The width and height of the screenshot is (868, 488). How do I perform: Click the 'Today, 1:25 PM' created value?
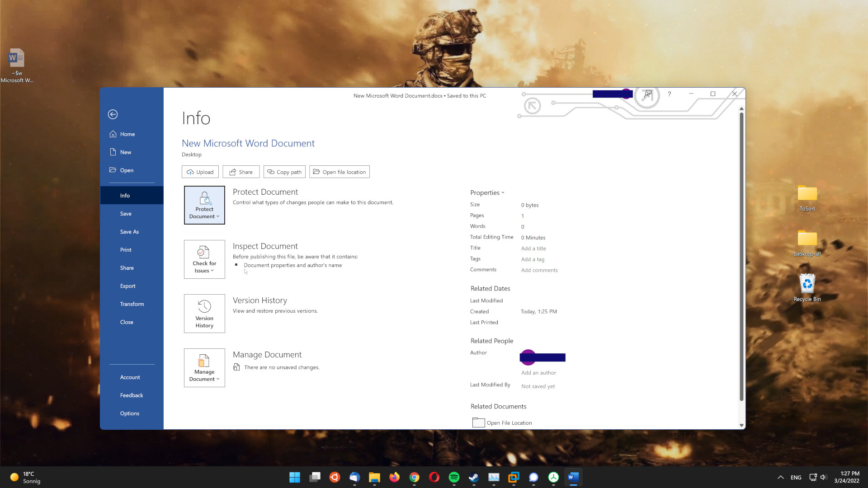(539, 312)
